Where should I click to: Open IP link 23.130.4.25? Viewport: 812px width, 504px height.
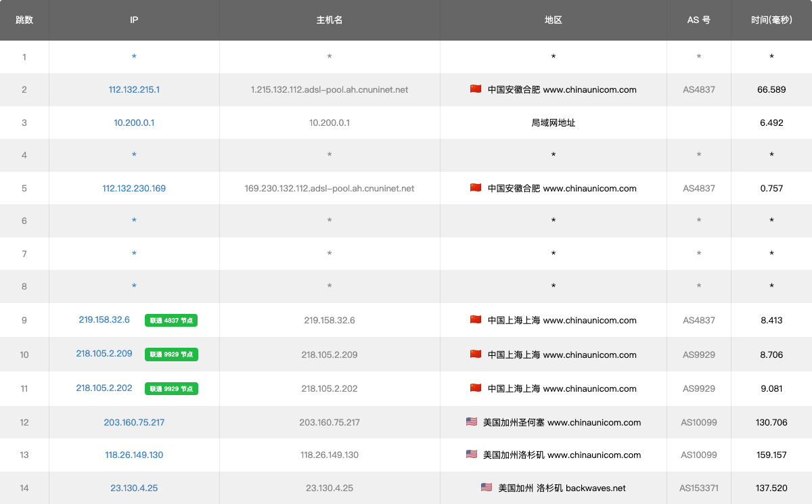[x=134, y=488]
